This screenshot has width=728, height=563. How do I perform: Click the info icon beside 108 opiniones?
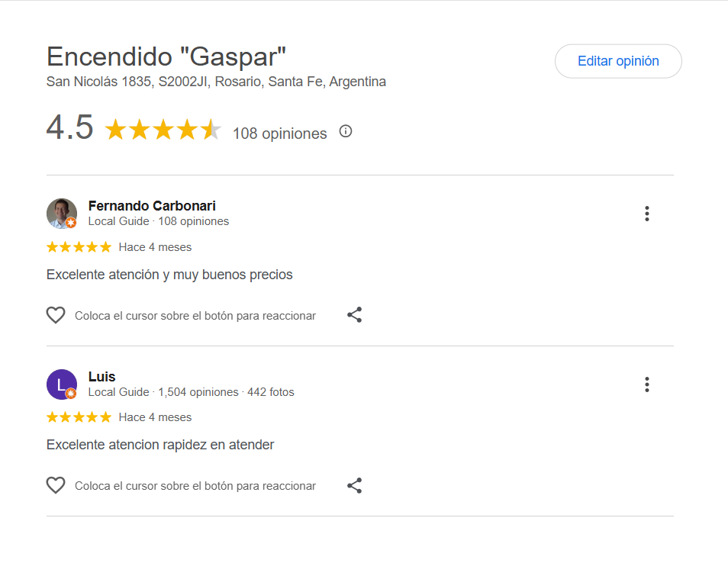click(x=346, y=131)
